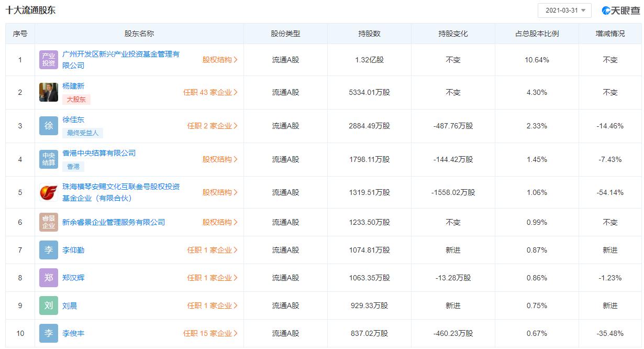Click the 香港 tag under 香港中央结算
644x349 pixels.
pyautogui.click(x=73, y=166)
